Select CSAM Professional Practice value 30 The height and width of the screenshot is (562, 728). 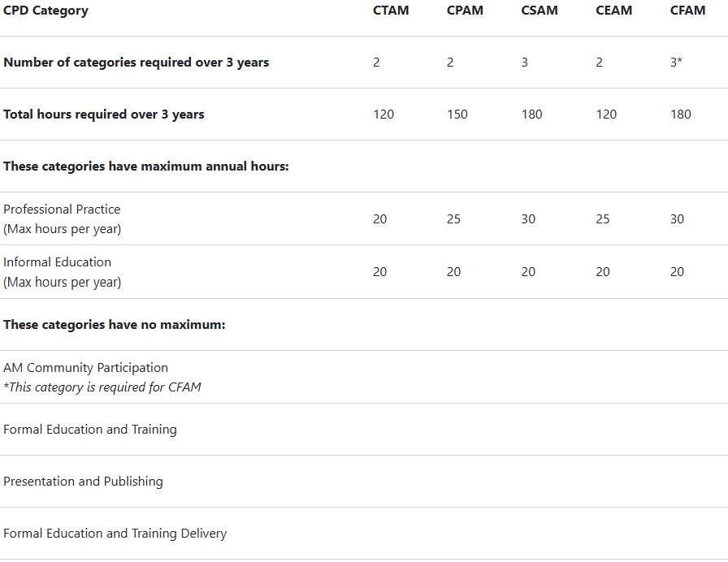tap(528, 219)
